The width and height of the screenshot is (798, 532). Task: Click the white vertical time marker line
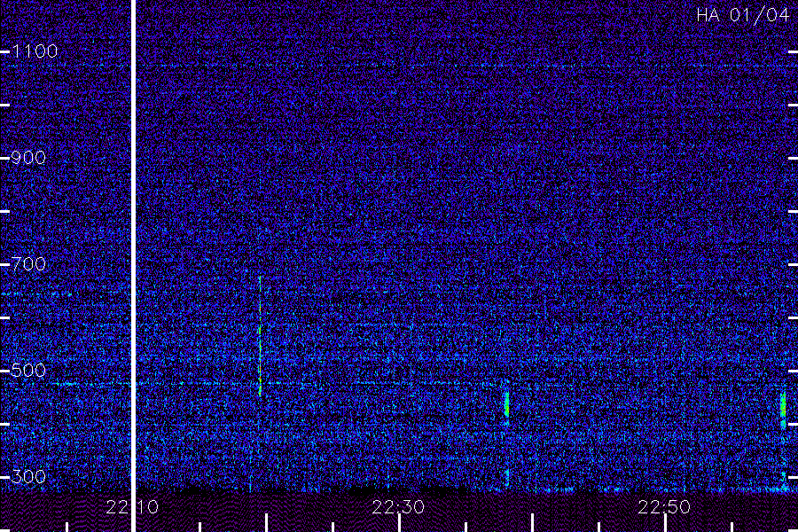(x=134, y=265)
